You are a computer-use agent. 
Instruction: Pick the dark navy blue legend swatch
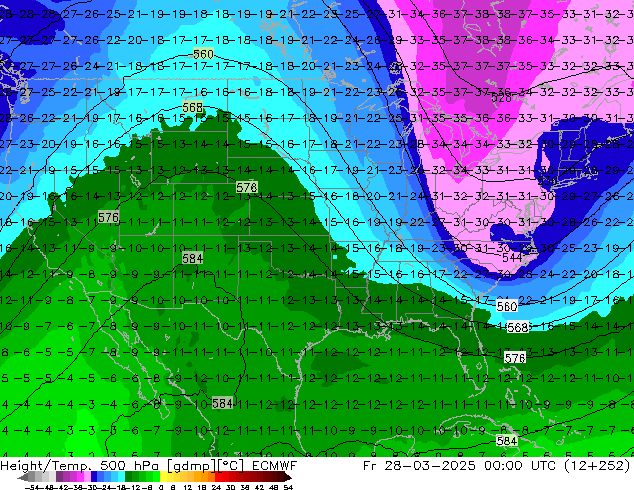click(x=94, y=476)
